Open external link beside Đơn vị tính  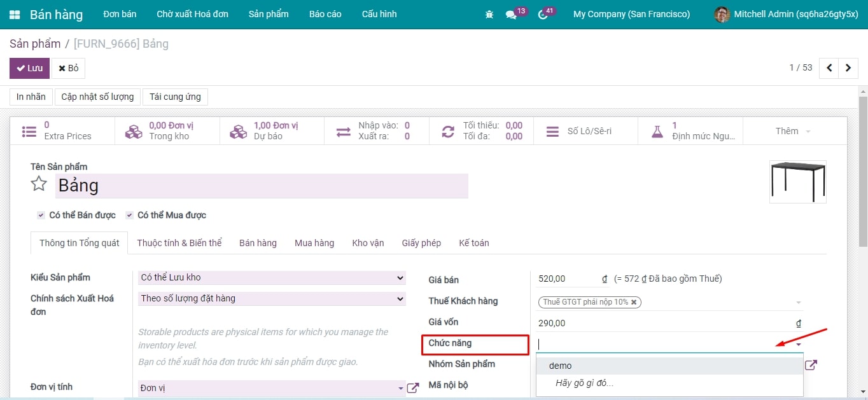[413, 387]
